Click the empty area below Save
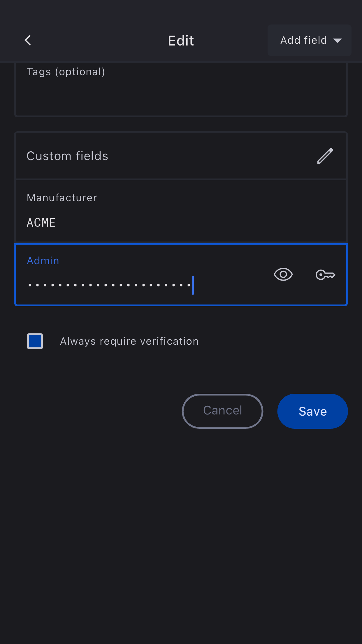The width and height of the screenshot is (362, 644). click(x=181, y=525)
